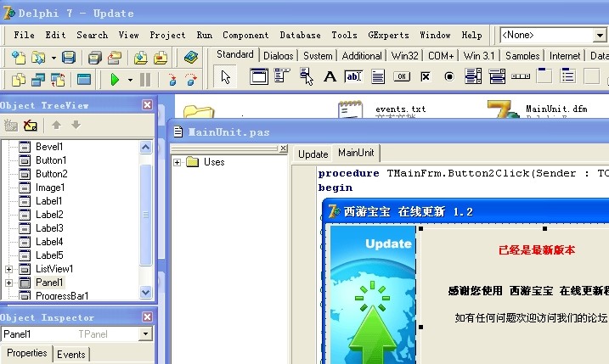The width and height of the screenshot is (609, 364).
Task: Click Delete icon in Object TreeView toolbar
Action: [x=31, y=125]
